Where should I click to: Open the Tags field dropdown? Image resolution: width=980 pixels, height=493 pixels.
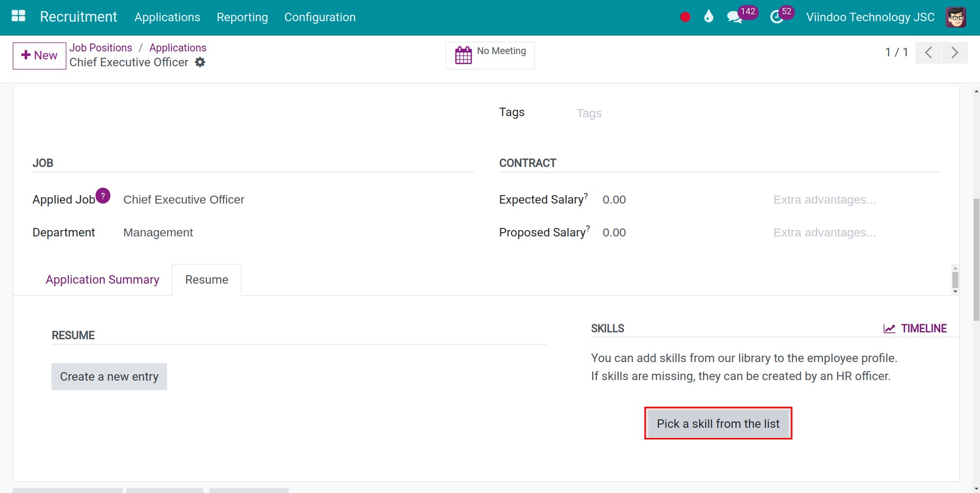[x=758, y=113]
